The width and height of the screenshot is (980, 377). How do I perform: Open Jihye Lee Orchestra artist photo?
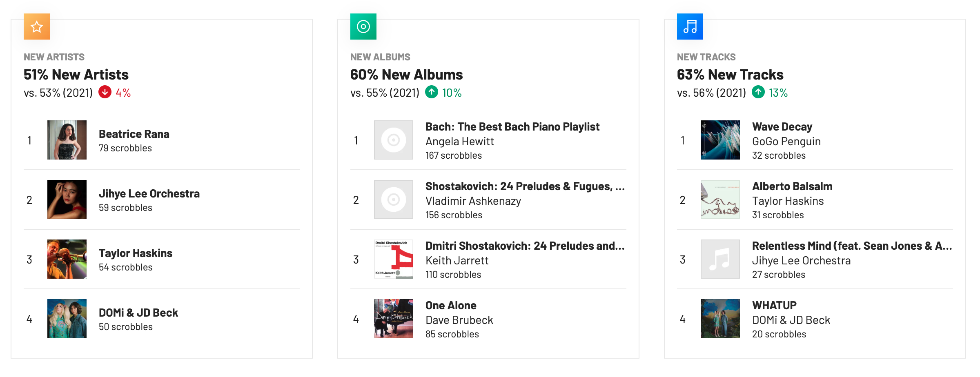click(67, 200)
